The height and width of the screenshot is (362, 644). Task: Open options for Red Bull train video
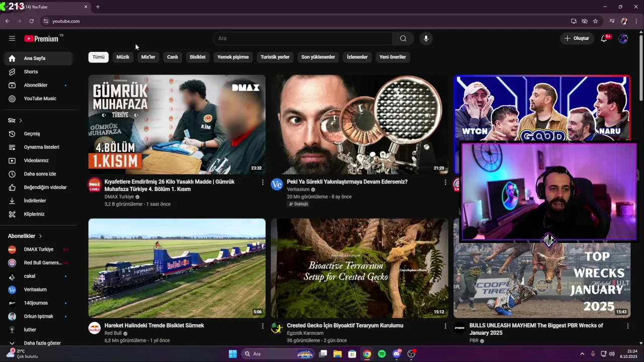pyautogui.click(x=263, y=326)
